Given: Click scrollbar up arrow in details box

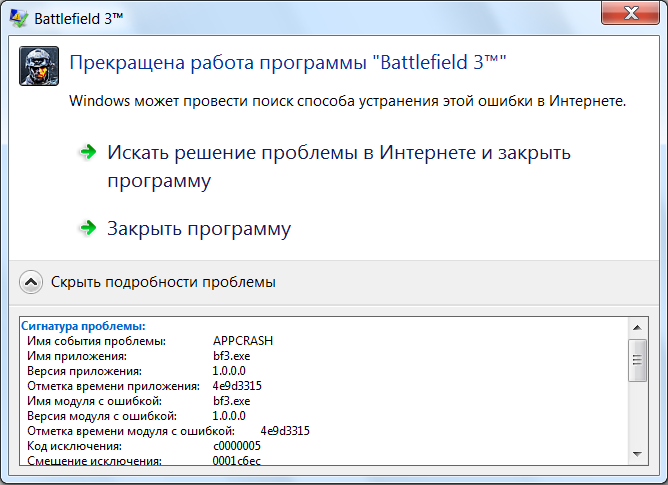Looking at the screenshot, I should 637,328.
